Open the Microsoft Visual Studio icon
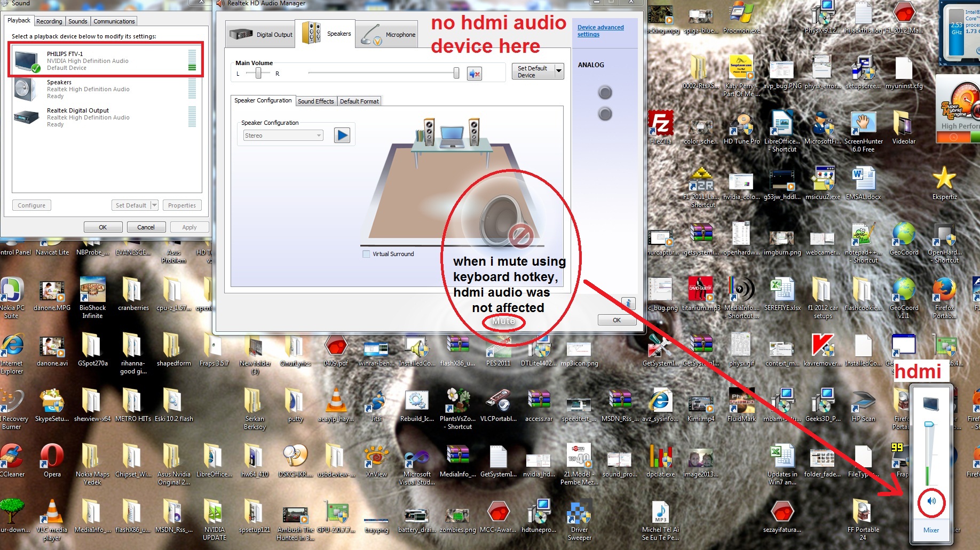 [x=417, y=465]
